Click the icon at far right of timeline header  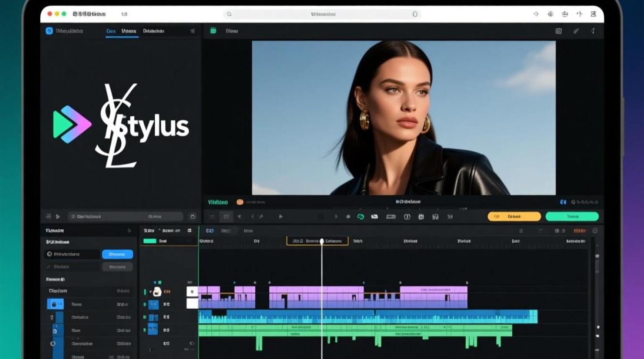coord(595,231)
